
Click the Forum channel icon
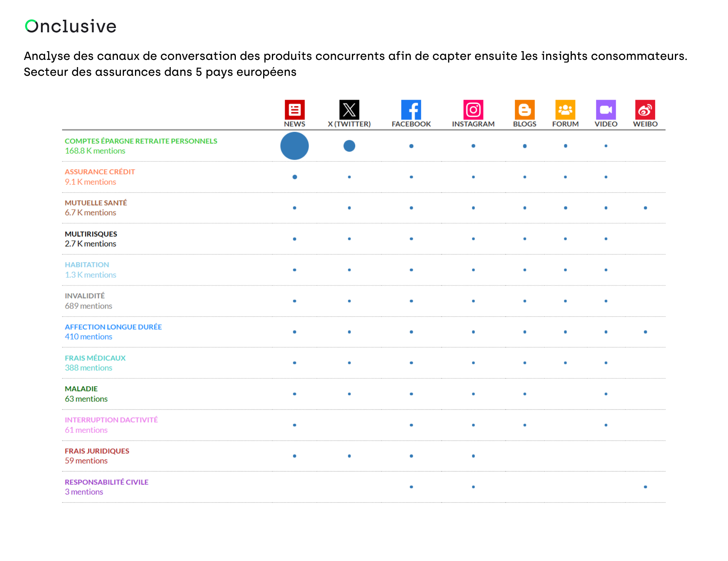[x=565, y=110]
